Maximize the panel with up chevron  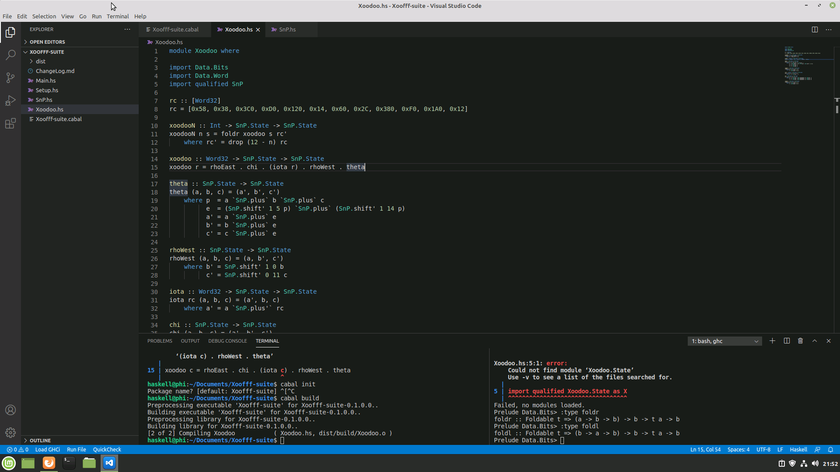[814, 341]
